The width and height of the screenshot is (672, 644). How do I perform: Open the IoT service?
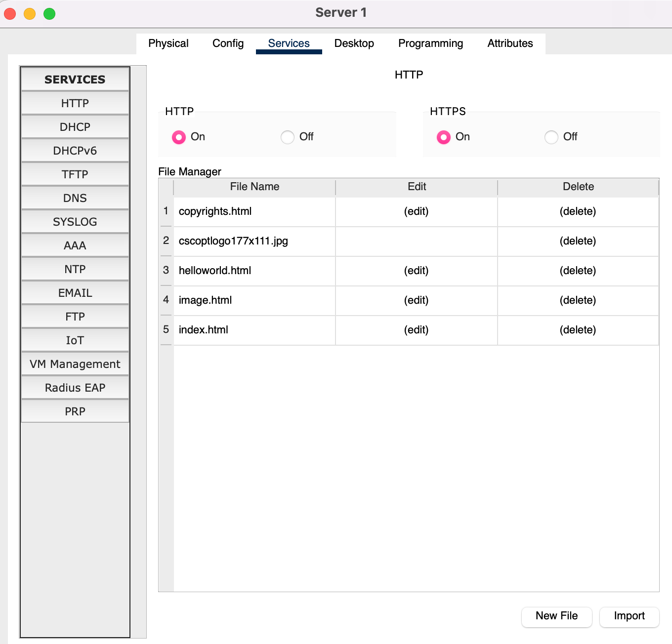75,340
